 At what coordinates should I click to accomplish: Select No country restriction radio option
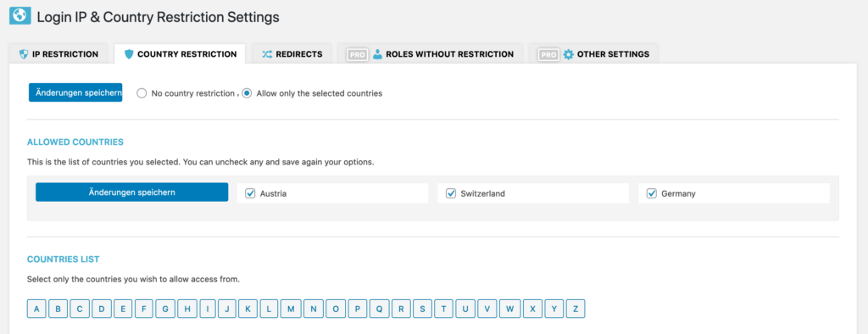click(x=142, y=93)
